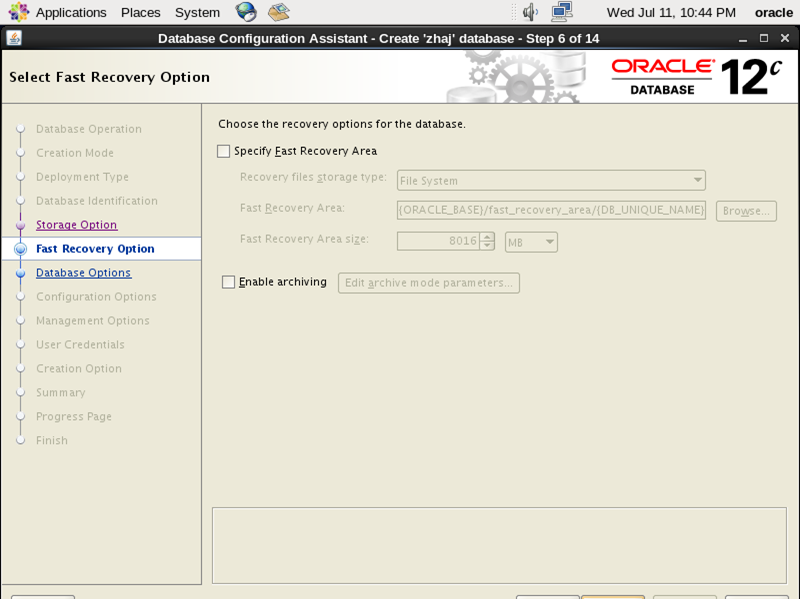Click 'Summary' step text
This screenshot has height=599, width=800.
61,392
